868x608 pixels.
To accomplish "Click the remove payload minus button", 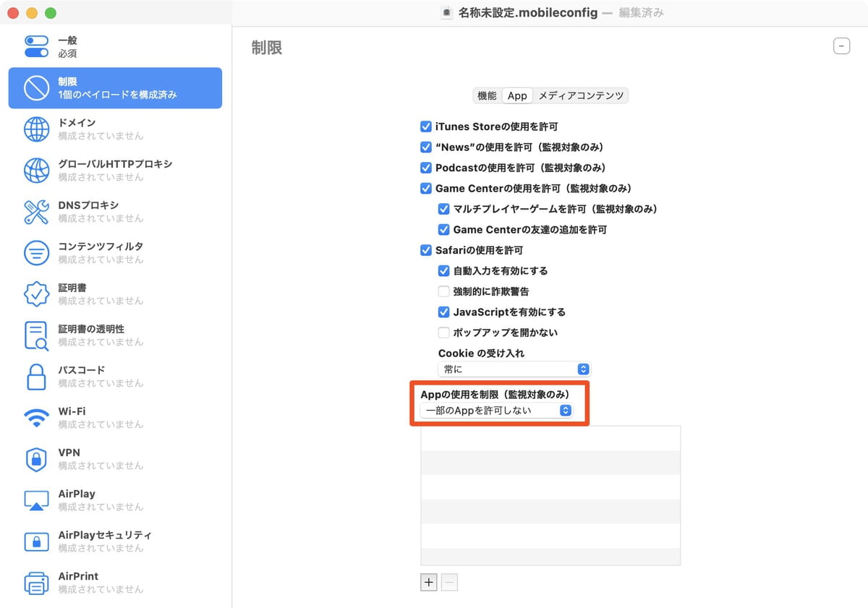I will click(x=841, y=46).
